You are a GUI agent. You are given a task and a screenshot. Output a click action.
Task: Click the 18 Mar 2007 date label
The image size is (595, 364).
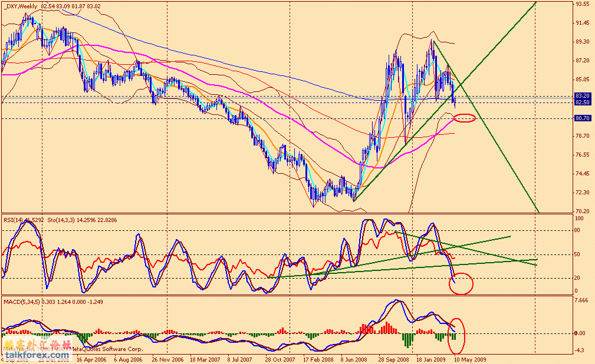[x=205, y=359]
